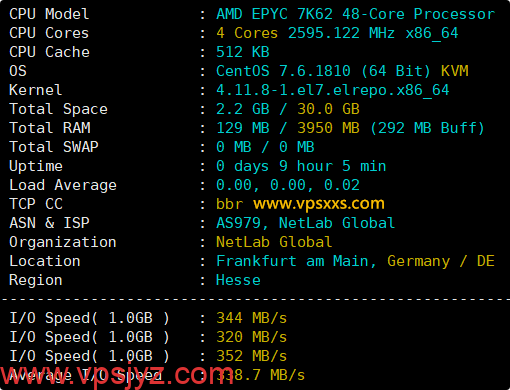Select the 'OS' label
Image resolution: width=510 pixels, height=390 pixels.
(x=18, y=71)
